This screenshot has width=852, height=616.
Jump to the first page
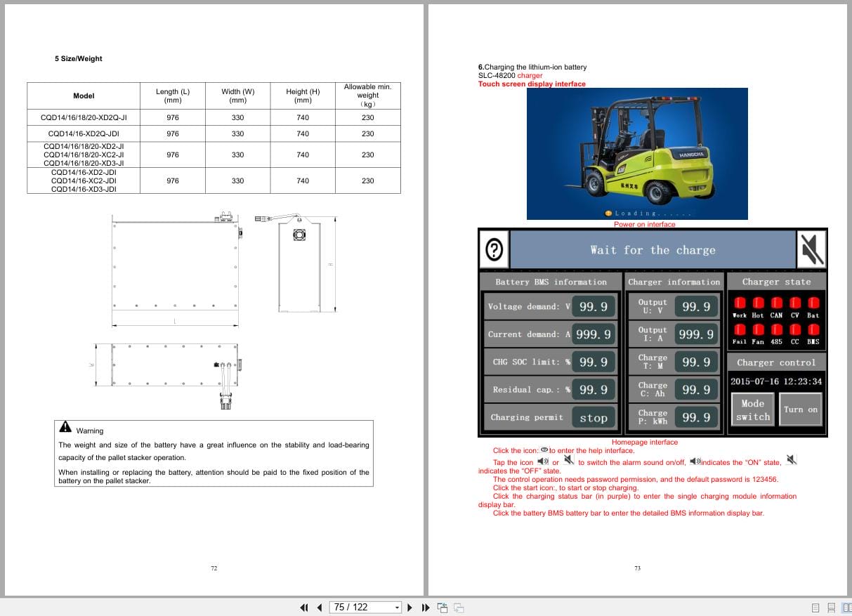point(303,607)
